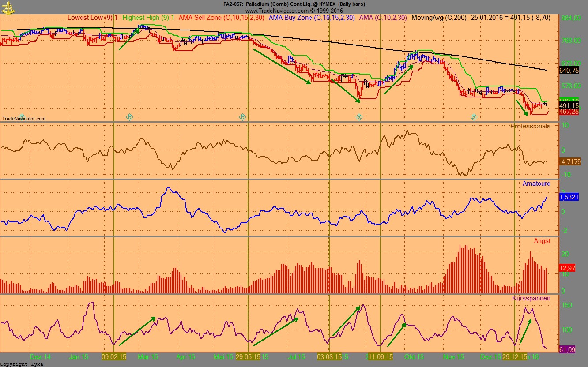This screenshot has width=588, height=367.
Task: Click the R contract roll marker near 29.05.15
Action: coord(242,117)
